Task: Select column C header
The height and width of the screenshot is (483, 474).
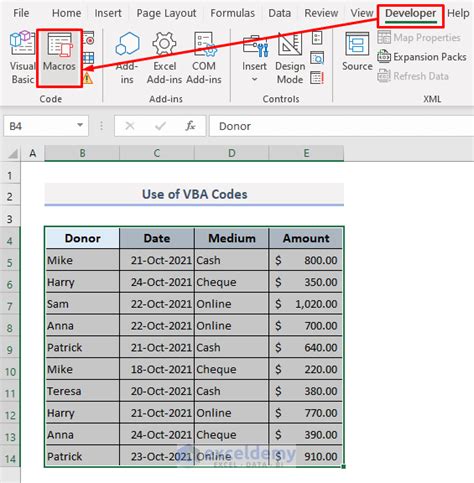Action: click(x=157, y=153)
